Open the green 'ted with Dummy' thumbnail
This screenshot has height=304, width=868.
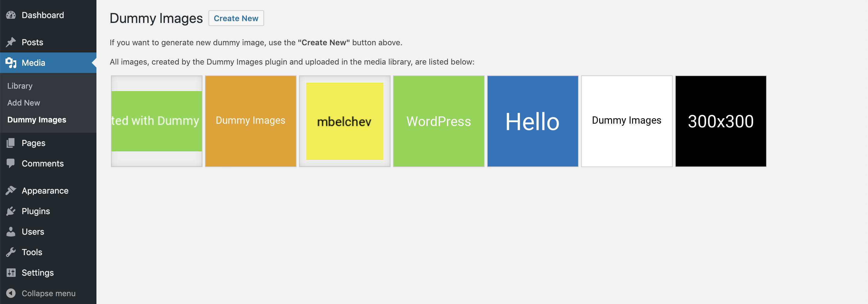(x=157, y=121)
